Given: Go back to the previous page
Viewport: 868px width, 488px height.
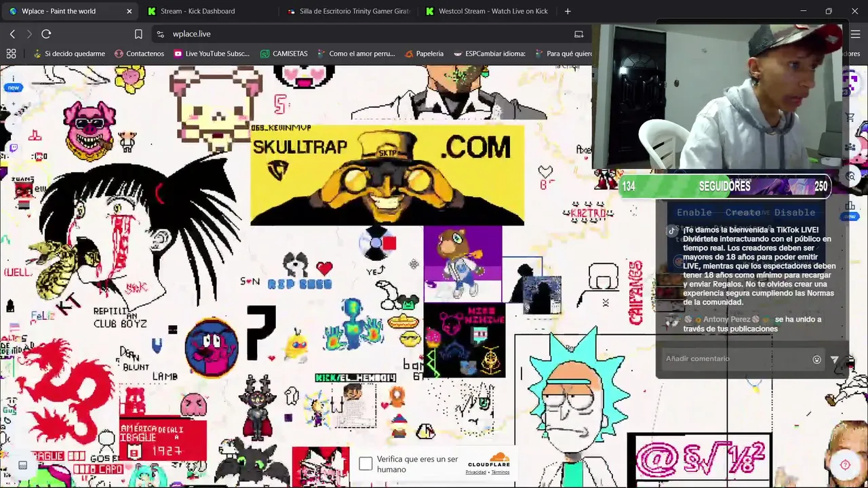Looking at the screenshot, I should click(x=12, y=34).
